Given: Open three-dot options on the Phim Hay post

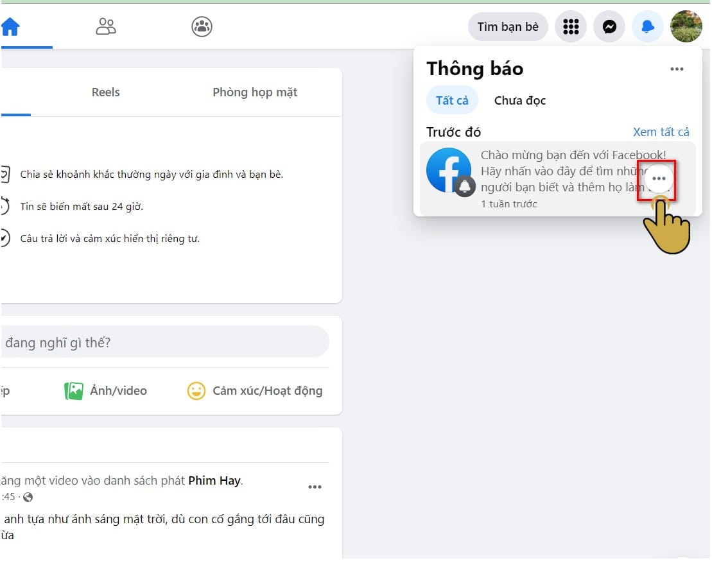Looking at the screenshot, I should 315,487.
